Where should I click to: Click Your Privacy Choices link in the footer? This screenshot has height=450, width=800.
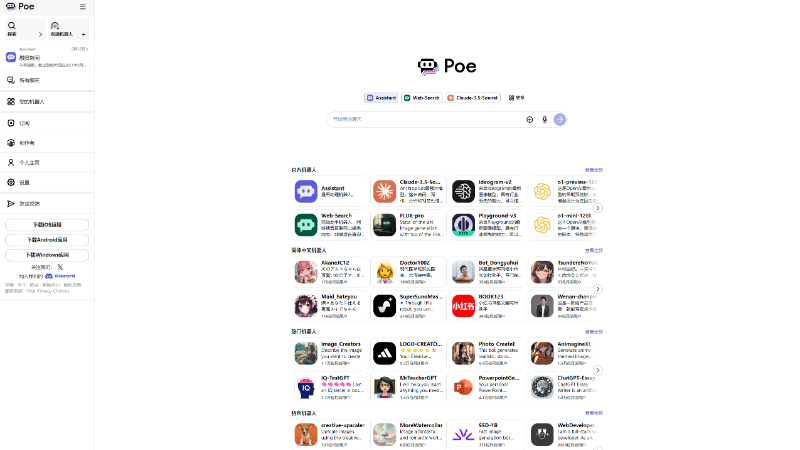(x=47, y=291)
